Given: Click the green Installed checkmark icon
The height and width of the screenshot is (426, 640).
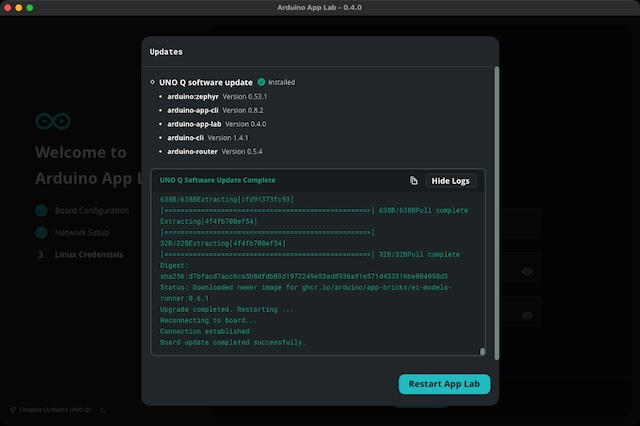Looking at the screenshot, I should coord(261,82).
